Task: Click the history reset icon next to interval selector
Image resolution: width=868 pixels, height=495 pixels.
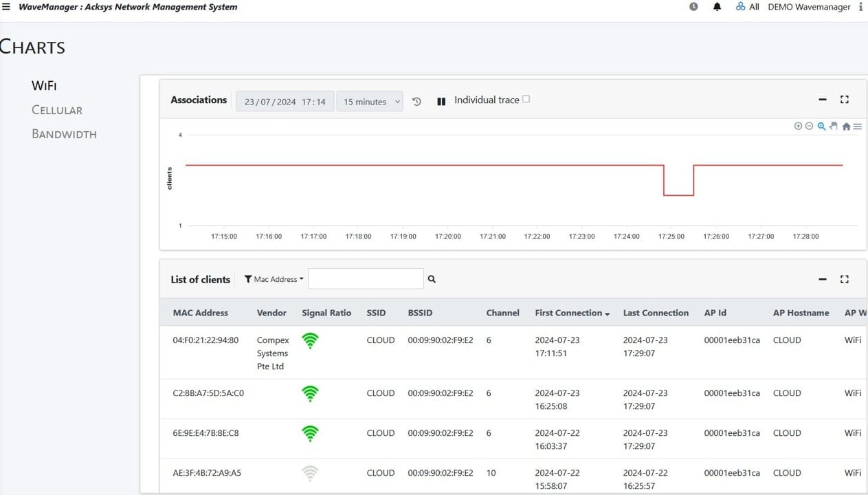Action: point(416,100)
